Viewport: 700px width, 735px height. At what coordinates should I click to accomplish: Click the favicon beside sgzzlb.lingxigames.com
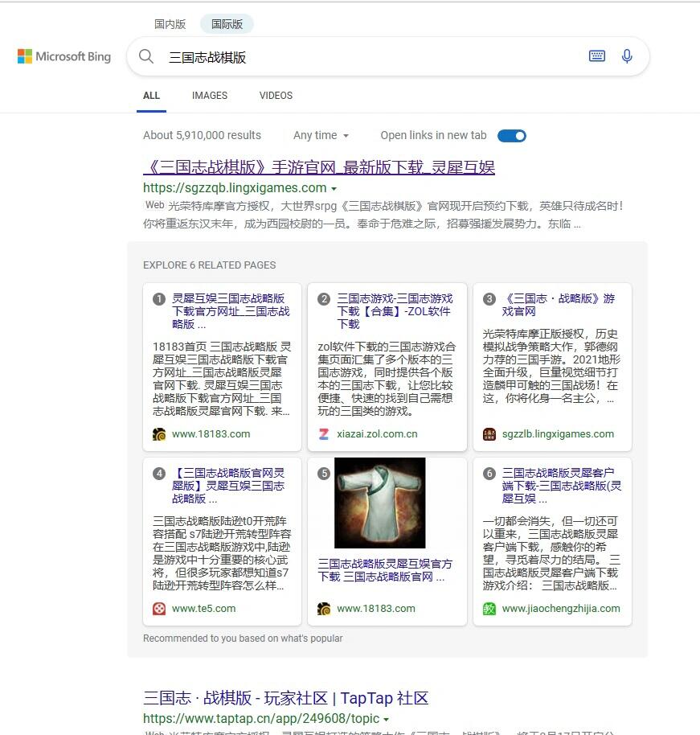[x=489, y=434]
